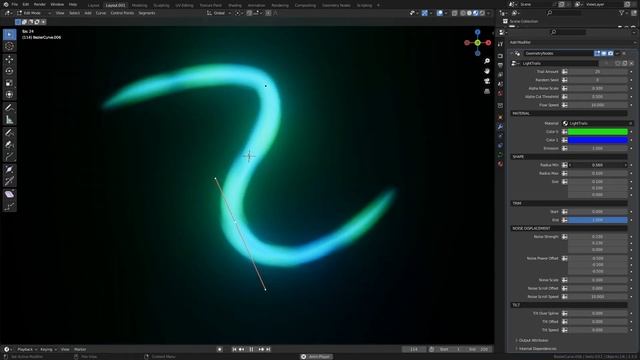This screenshot has width=640, height=360.
Task: Select the Scale tool
Action: (9, 83)
